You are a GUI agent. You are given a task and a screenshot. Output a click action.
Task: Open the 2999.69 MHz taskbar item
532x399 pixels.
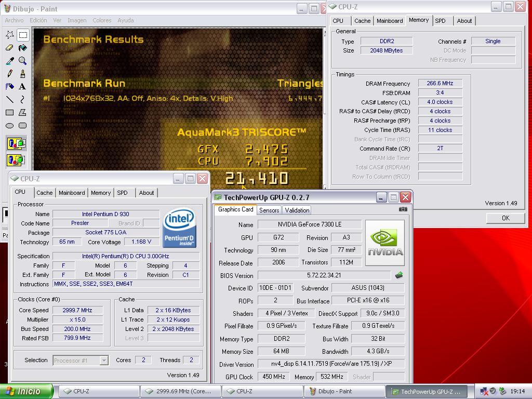[180, 391]
